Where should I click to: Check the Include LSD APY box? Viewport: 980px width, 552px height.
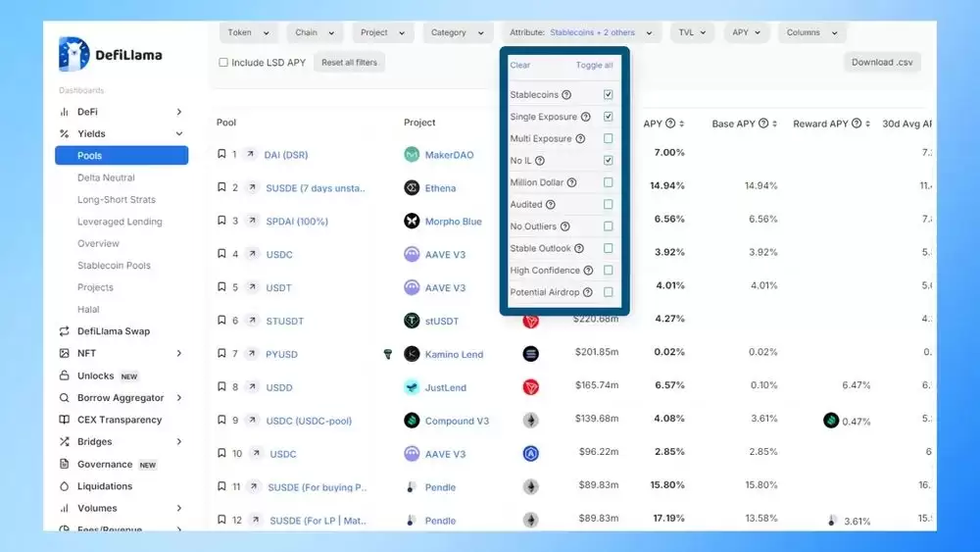coord(223,63)
